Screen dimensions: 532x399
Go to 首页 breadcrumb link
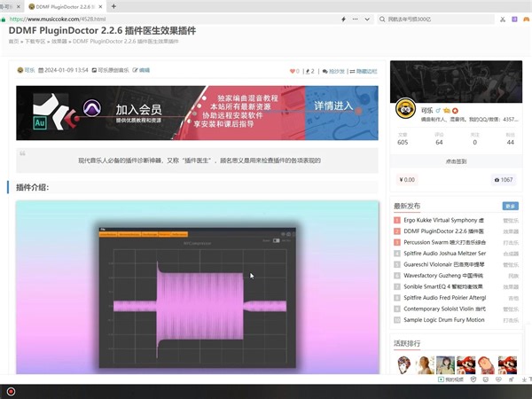click(13, 42)
